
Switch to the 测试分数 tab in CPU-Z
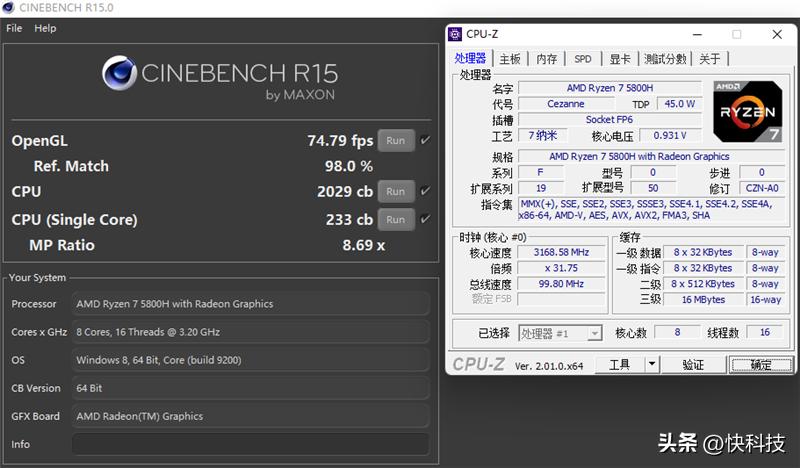click(x=665, y=59)
